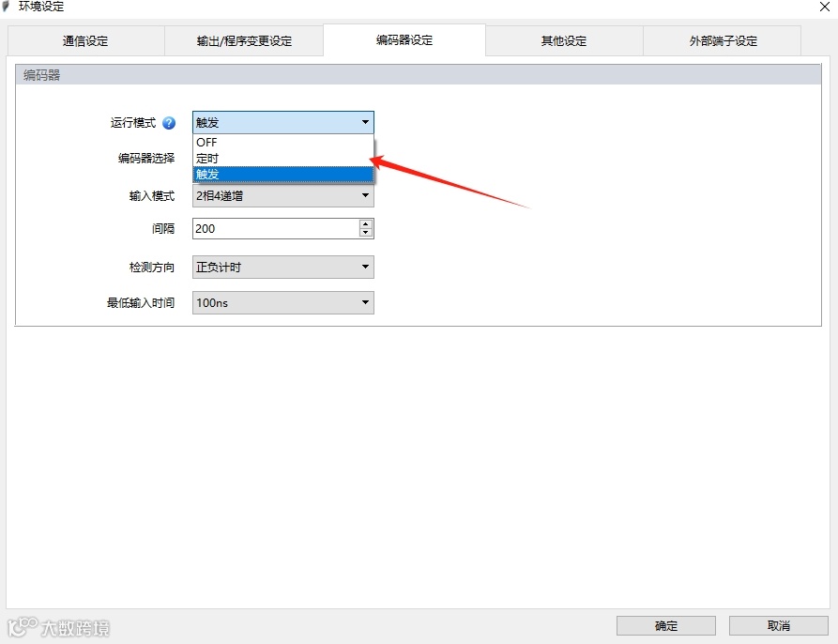The image size is (838, 644).
Task: Confirm settings with the 确定 button
Action: coord(666,626)
